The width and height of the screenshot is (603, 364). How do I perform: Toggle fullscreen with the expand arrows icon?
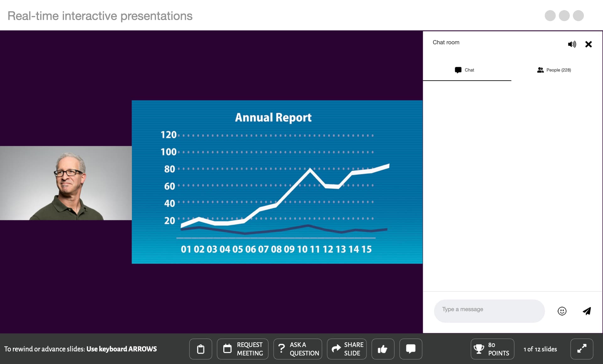pyautogui.click(x=582, y=349)
